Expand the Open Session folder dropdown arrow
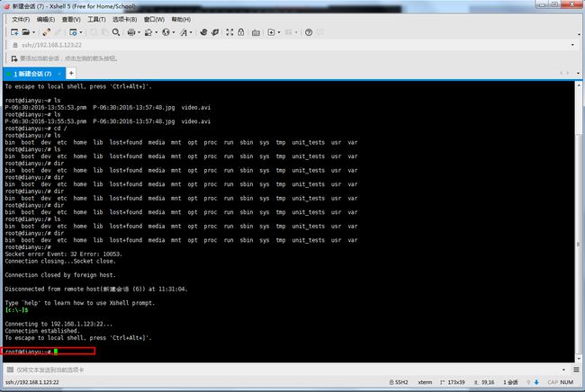This screenshot has height=392, width=585. point(33,32)
